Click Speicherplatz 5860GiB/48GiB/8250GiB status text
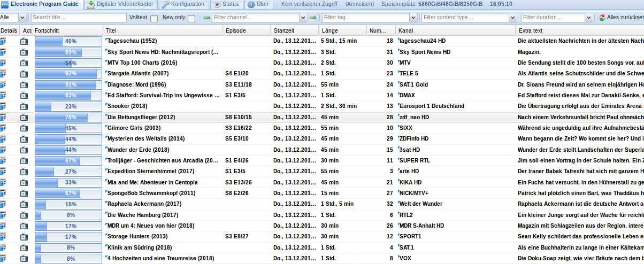 pyautogui.click(x=432, y=4)
